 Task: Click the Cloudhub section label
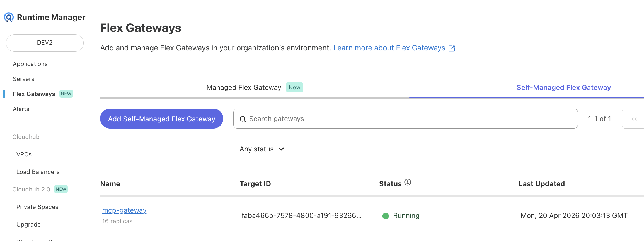[x=26, y=137]
